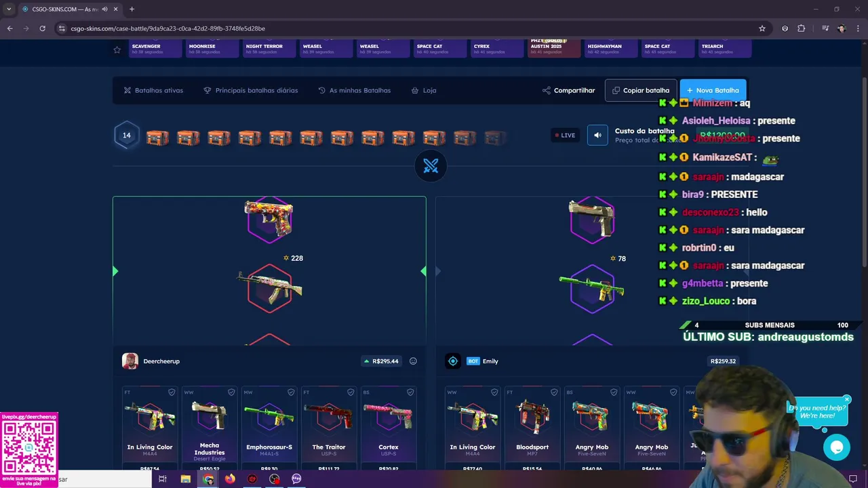This screenshot has height=488, width=868.
Task: Open Task View on the taskbar
Action: coord(163,479)
